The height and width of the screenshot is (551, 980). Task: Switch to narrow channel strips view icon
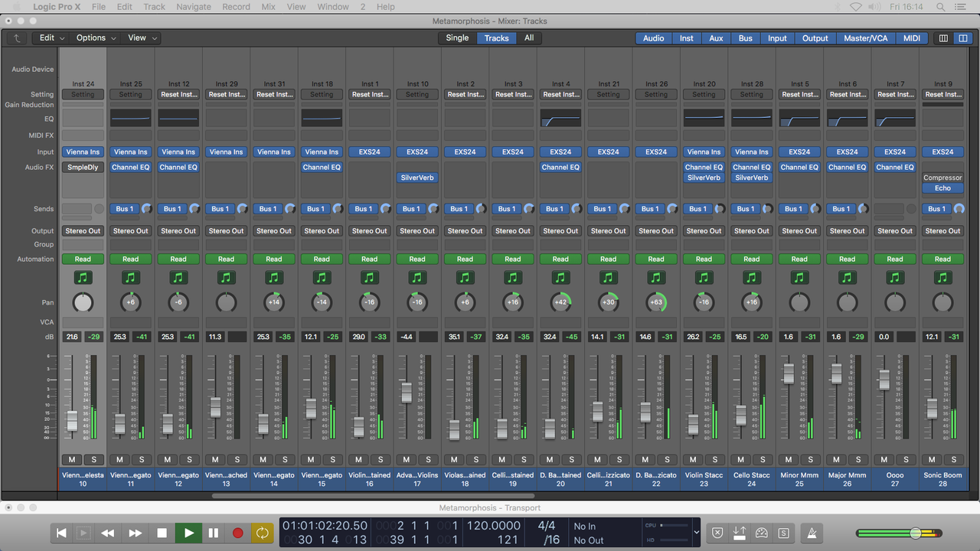click(943, 38)
